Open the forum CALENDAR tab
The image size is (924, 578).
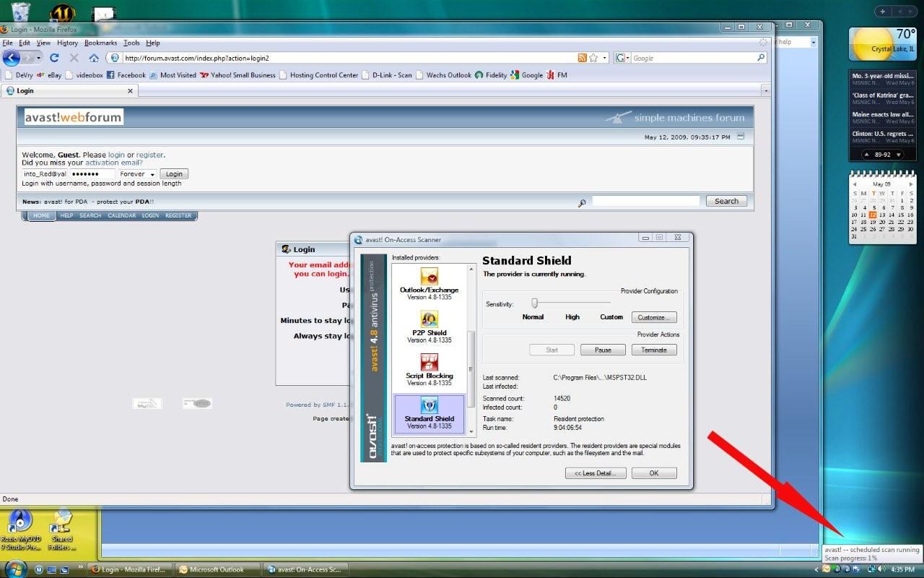(x=121, y=215)
